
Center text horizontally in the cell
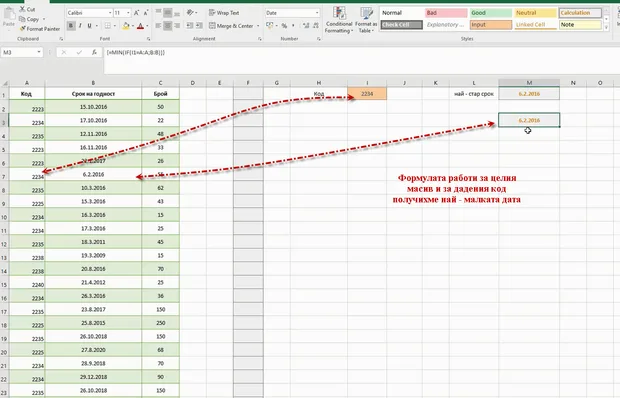(x=168, y=26)
